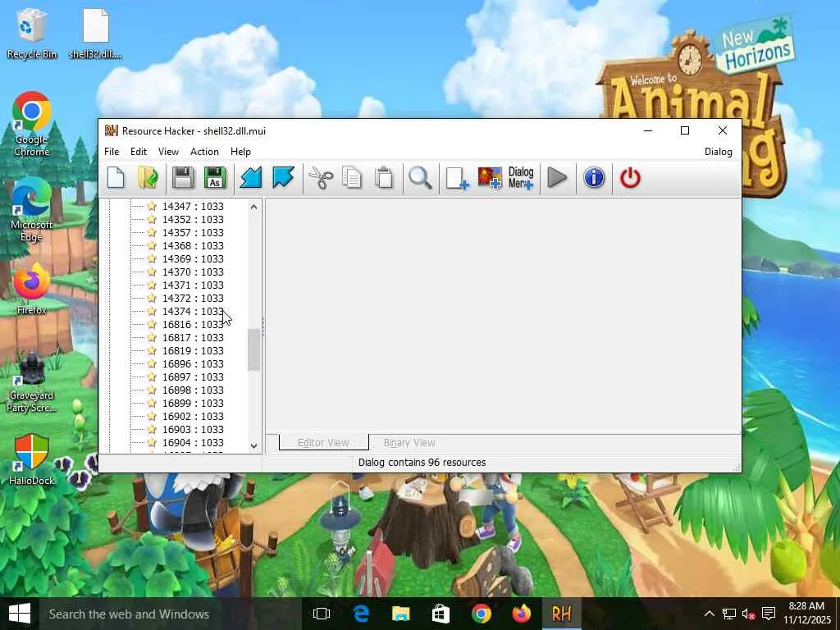
Task: Select tree item 14357 : 1033
Action: [x=193, y=232]
